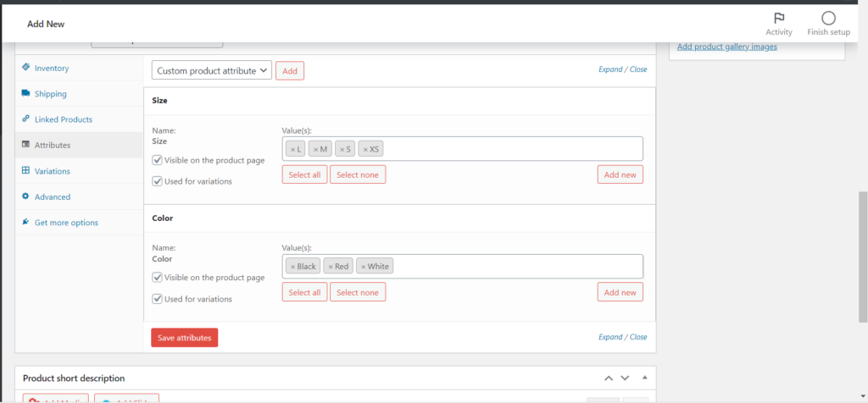Move Product short description panel down
The image size is (868, 403).
pyautogui.click(x=625, y=378)
